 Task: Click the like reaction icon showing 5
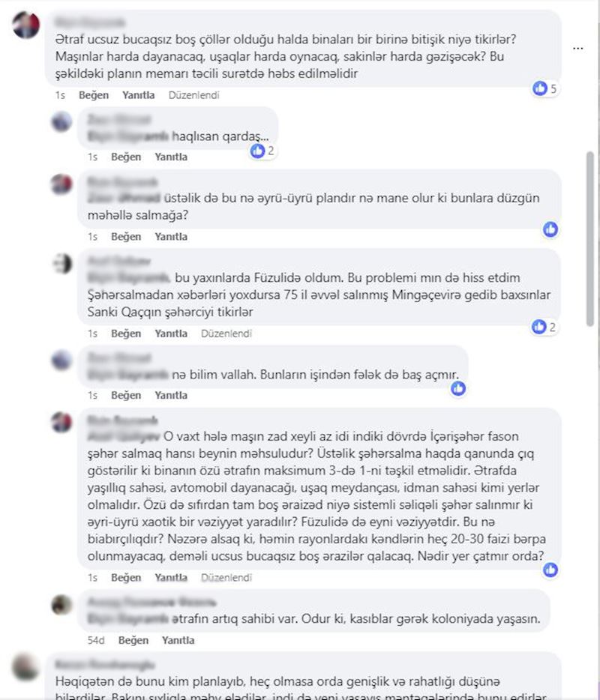tap(540, 88)
